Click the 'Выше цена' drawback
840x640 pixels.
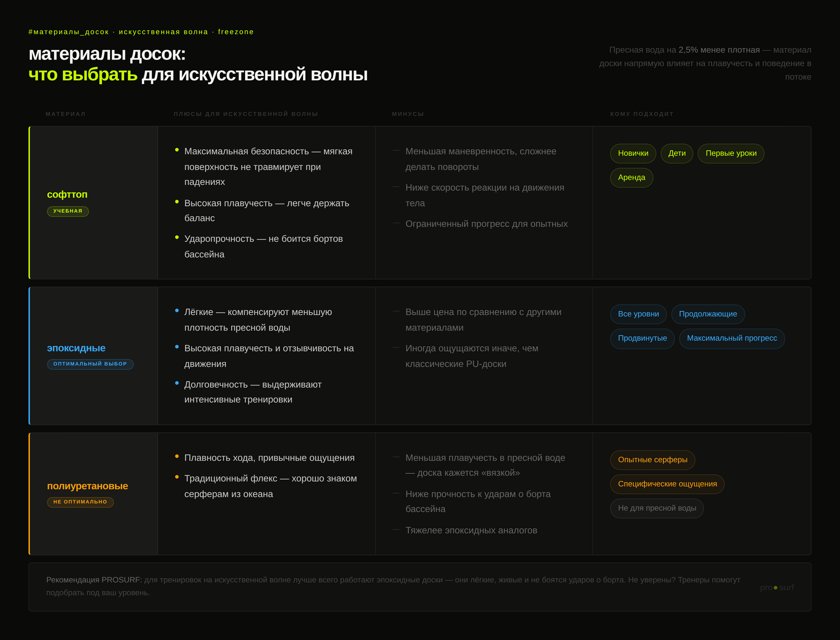click(483, 320)
